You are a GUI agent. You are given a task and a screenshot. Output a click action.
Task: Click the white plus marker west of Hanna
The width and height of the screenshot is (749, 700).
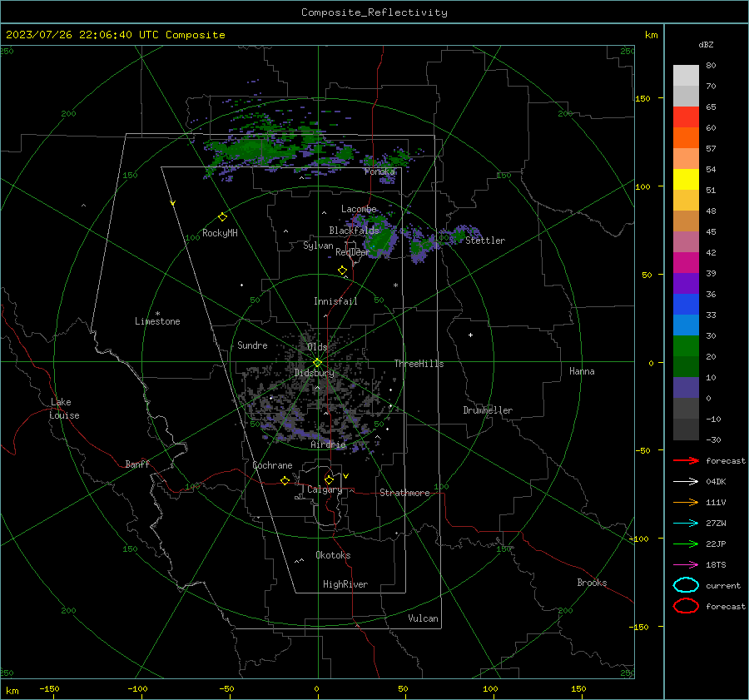[470, 335]
